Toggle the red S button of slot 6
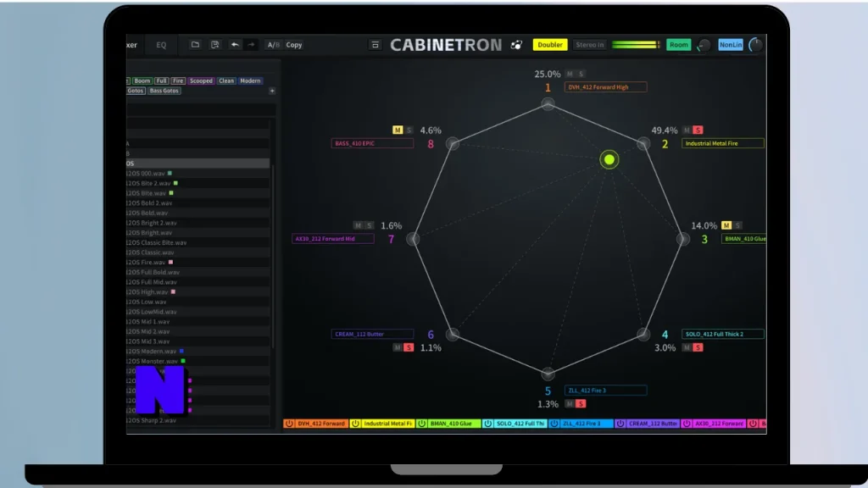 click(409, 347)
